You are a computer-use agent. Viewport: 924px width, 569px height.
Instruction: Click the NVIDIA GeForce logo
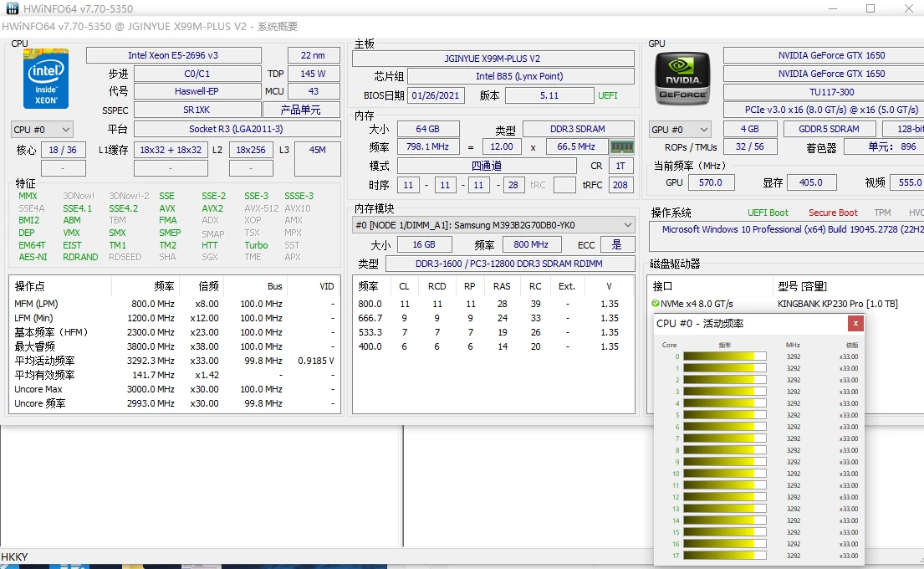pyautogui.click(x=682, y=79)
